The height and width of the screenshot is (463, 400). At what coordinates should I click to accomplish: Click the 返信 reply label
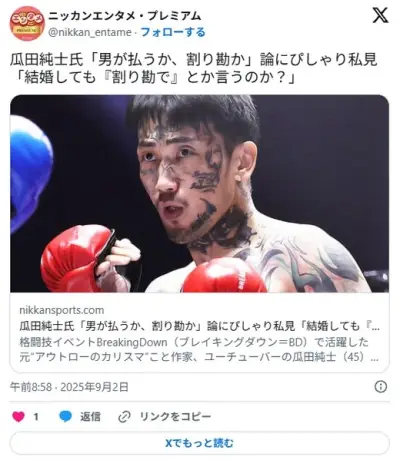90,417
